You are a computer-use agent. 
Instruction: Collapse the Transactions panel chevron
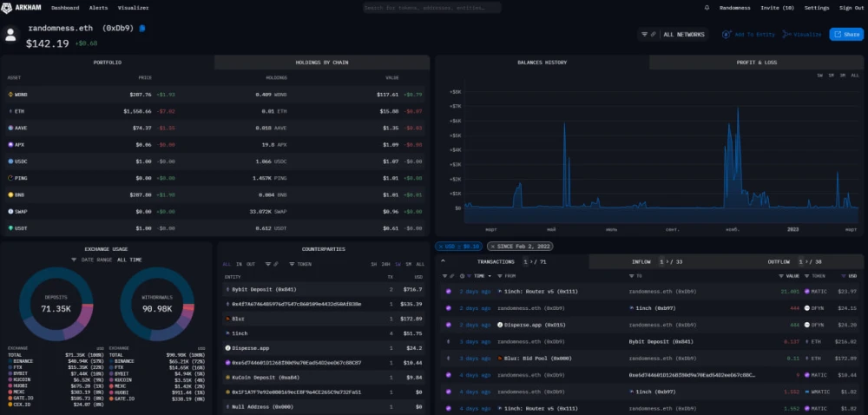coord(444,261)
